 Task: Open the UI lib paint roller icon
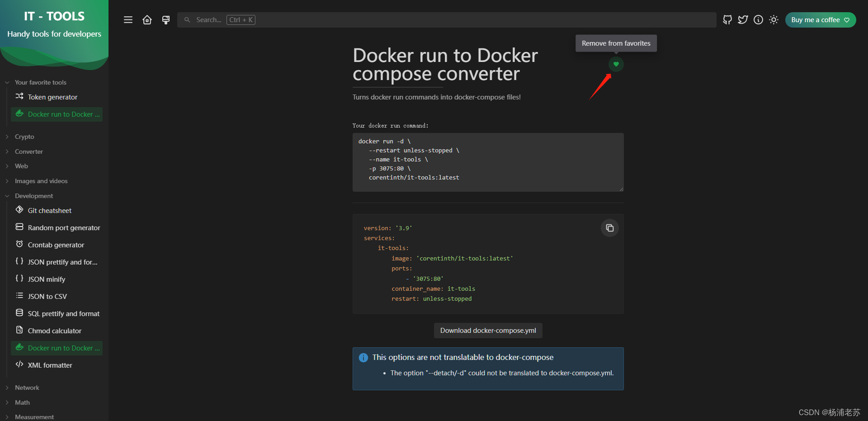(x=166, y=20)
